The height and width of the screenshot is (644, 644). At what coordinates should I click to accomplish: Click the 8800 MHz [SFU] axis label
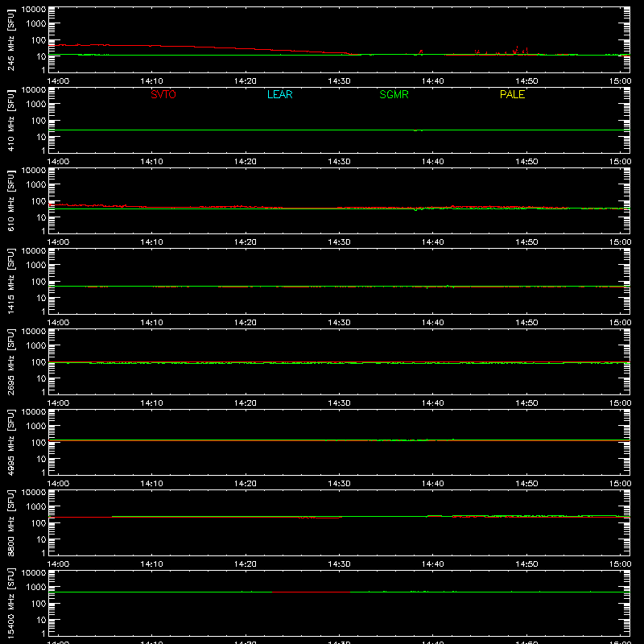click(x=11, y=522)
